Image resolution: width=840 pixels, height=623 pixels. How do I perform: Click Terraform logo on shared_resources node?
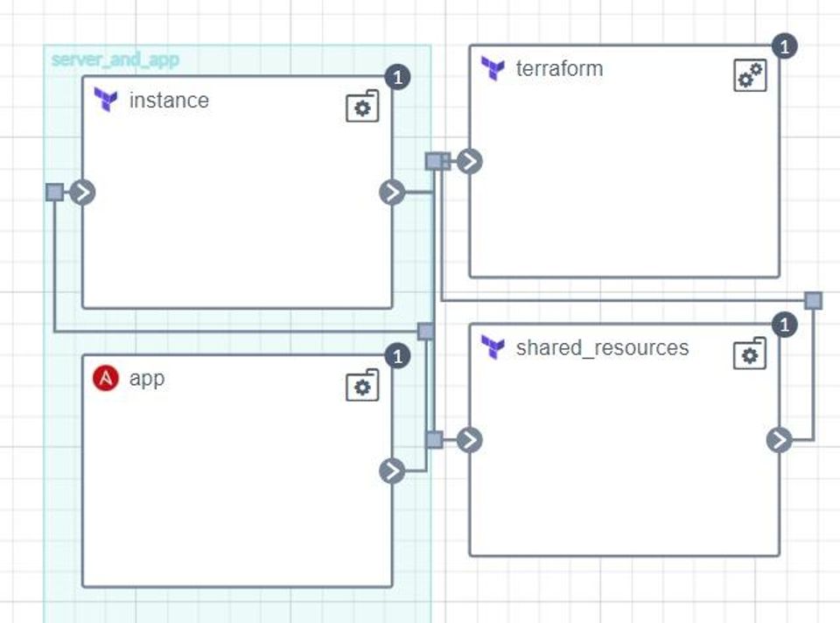click(493, 346)
